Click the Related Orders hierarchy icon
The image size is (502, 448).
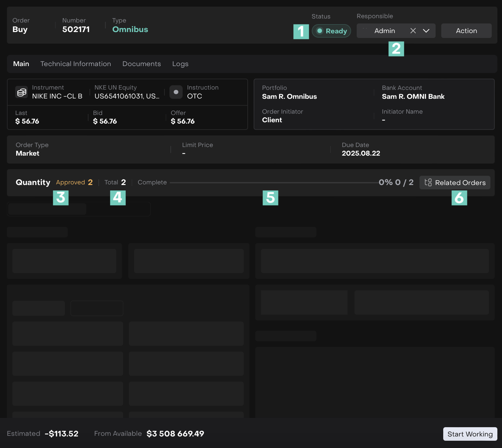click(428, 182)
